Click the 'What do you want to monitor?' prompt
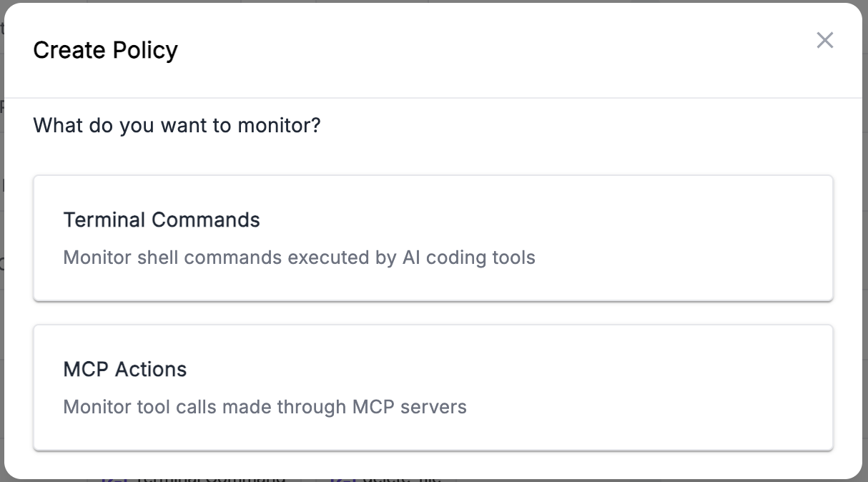 click(176, 125)
